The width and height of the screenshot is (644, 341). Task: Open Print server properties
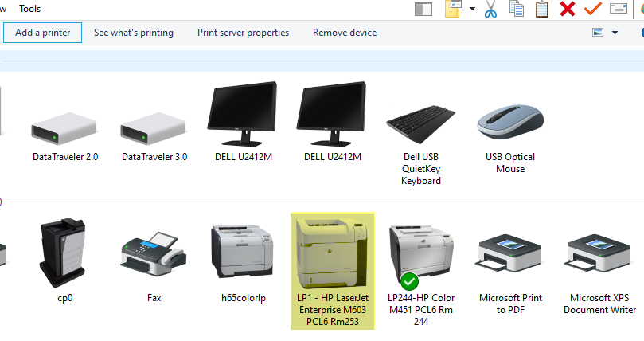pos(243,33)
